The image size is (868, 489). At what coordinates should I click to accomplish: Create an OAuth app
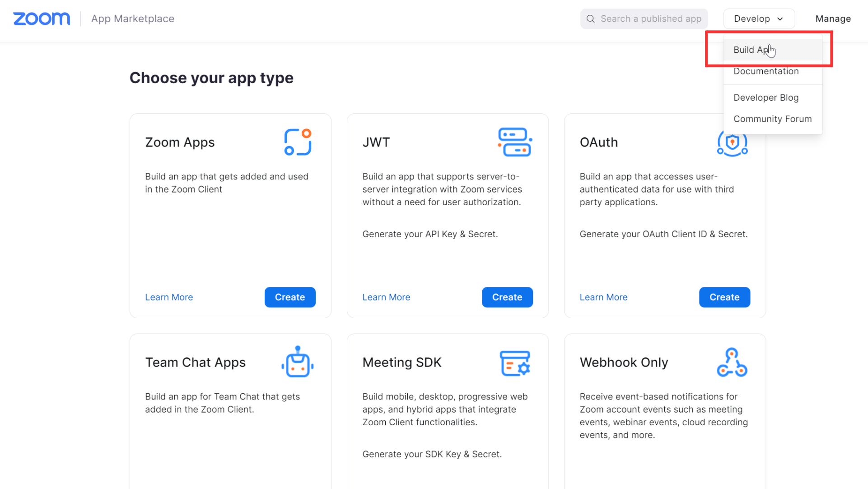(x=724, y=297)
